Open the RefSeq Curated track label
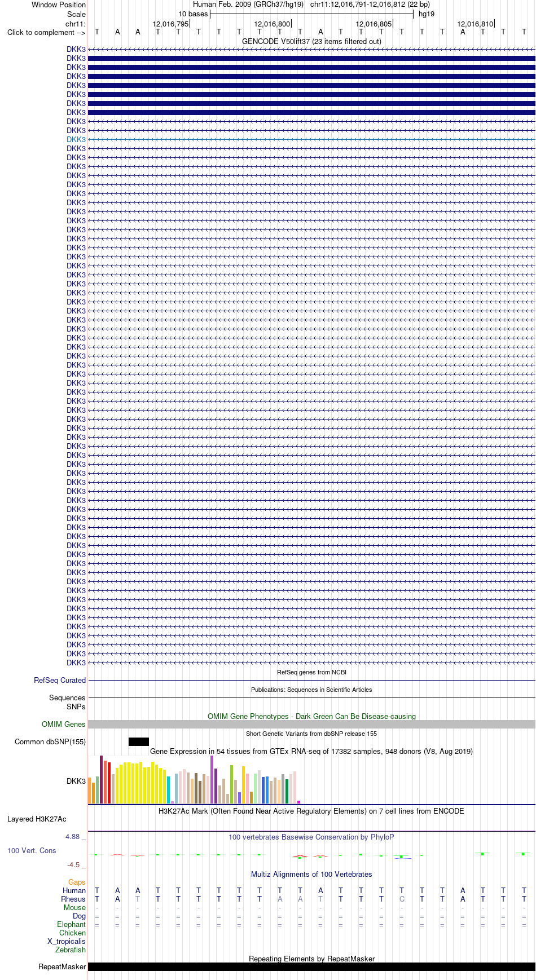 (60, 680)
